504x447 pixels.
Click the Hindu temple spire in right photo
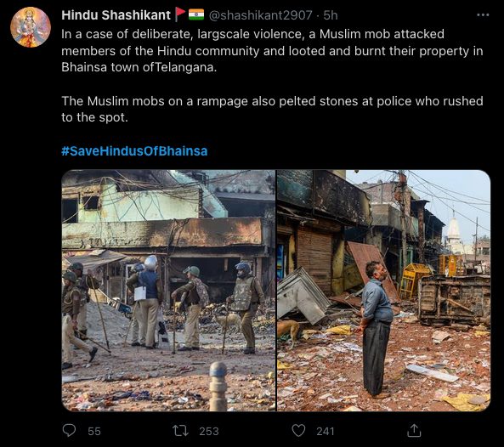(x=454, y=229)
